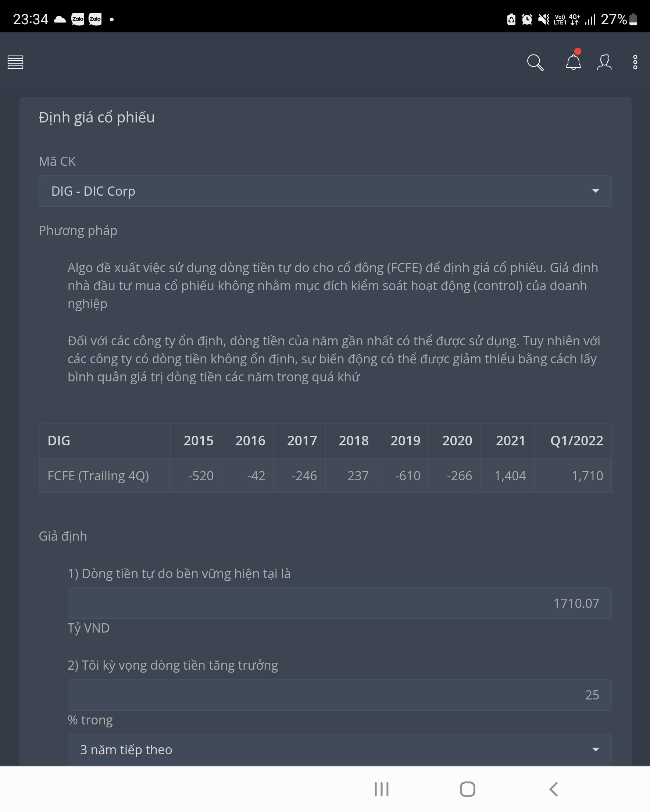Click the FCFE (Trailing 4Q) row label

98,476
